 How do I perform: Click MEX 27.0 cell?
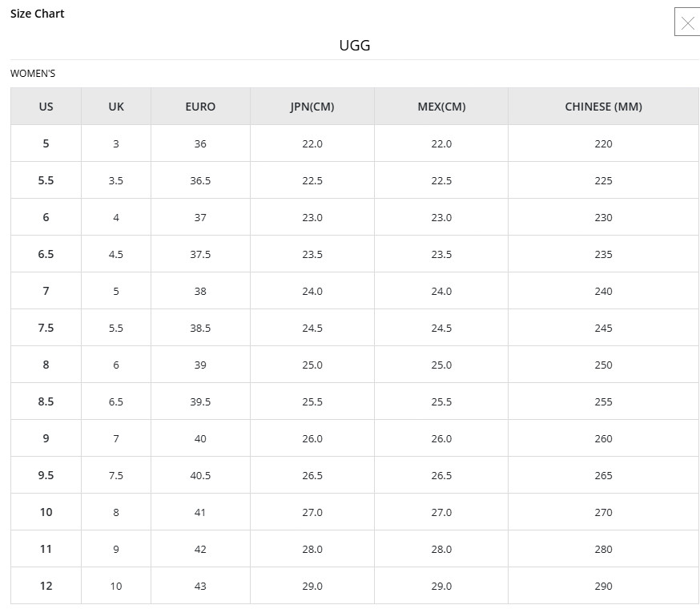pos(441,512)
